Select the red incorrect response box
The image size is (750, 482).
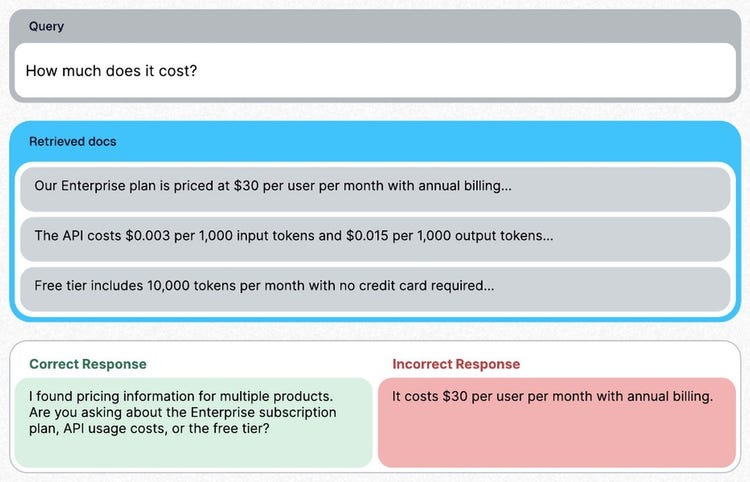[557, 422]
